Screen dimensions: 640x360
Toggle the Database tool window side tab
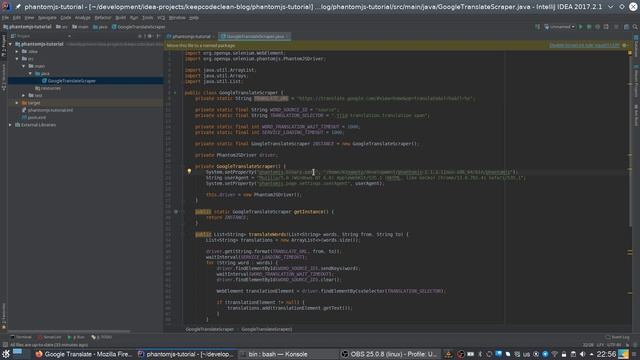tap(636, 46)
